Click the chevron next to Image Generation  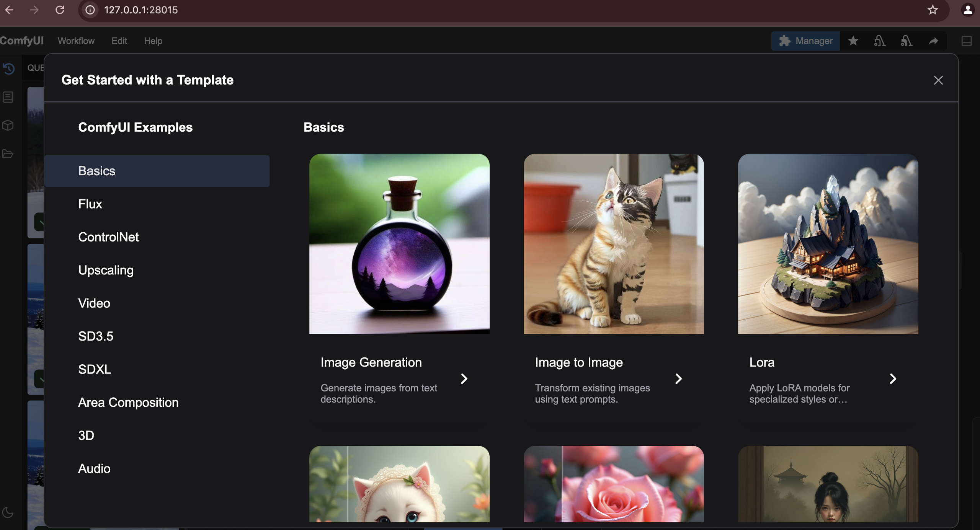tap(464, 379)
